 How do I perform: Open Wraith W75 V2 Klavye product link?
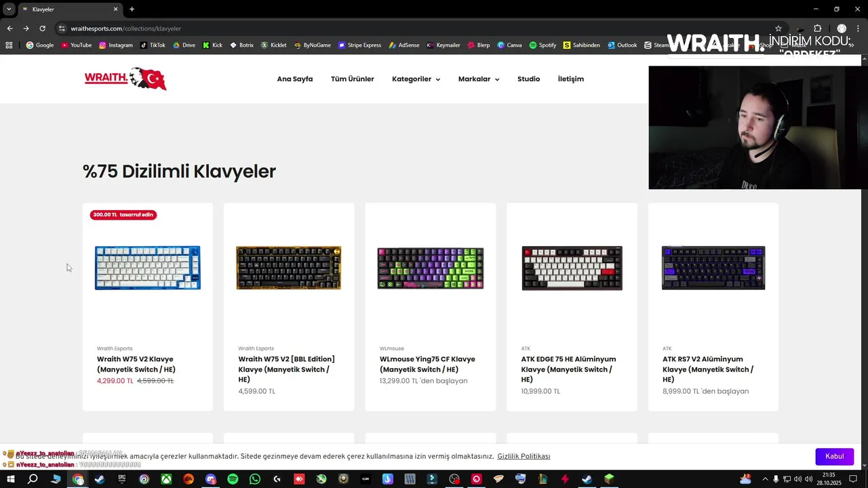point(136,364)
